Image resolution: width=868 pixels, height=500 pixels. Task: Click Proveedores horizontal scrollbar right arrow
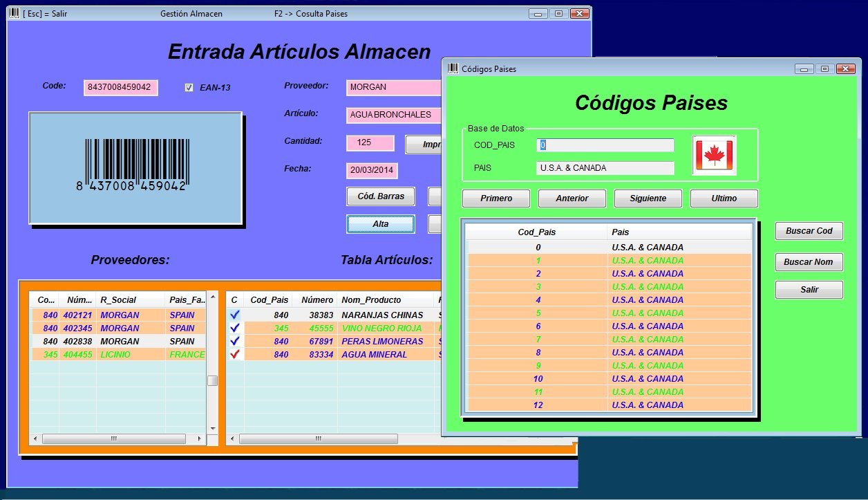[x=200, y=439]
